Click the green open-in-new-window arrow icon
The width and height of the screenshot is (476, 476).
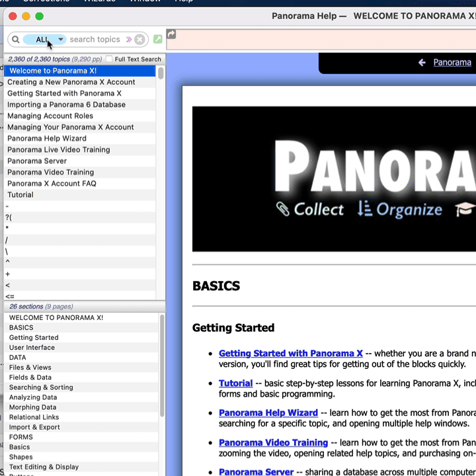pos(158,39)
